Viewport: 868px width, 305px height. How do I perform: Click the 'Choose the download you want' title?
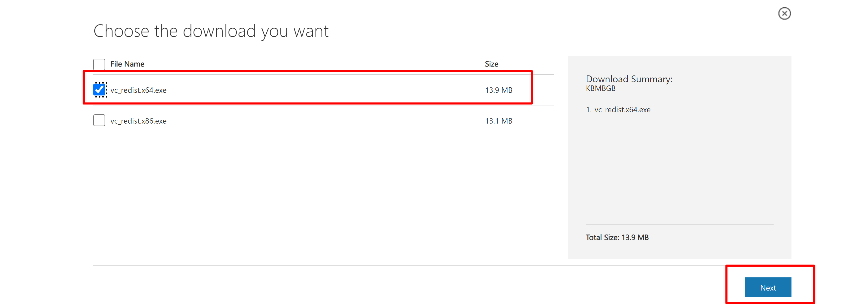[x=211, y=31]
